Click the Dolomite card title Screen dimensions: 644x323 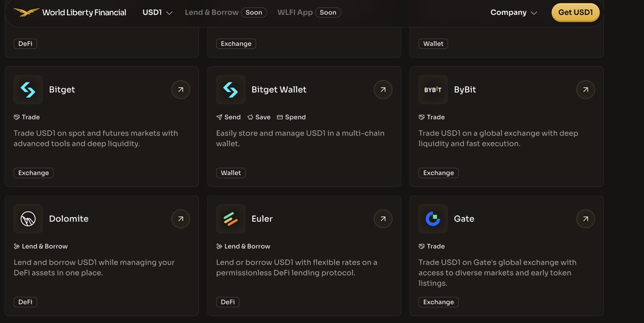[x=69, y=219]
